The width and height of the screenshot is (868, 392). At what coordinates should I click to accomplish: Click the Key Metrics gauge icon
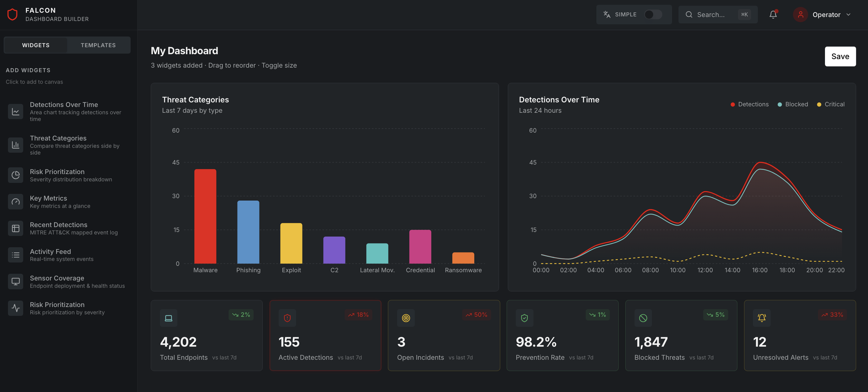click(16, 202)
